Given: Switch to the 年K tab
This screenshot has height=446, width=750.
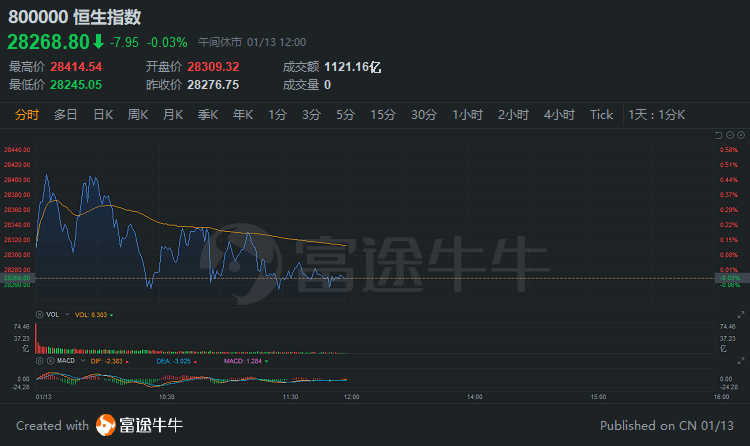Looking at the screenshot, I should point(243,115).
